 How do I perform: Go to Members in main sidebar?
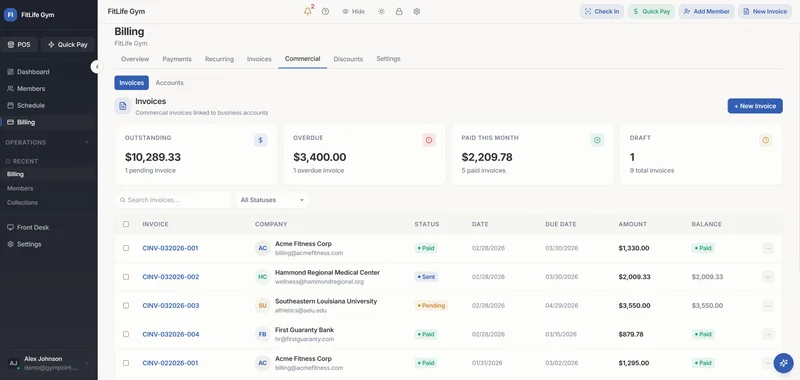[48, 89]
